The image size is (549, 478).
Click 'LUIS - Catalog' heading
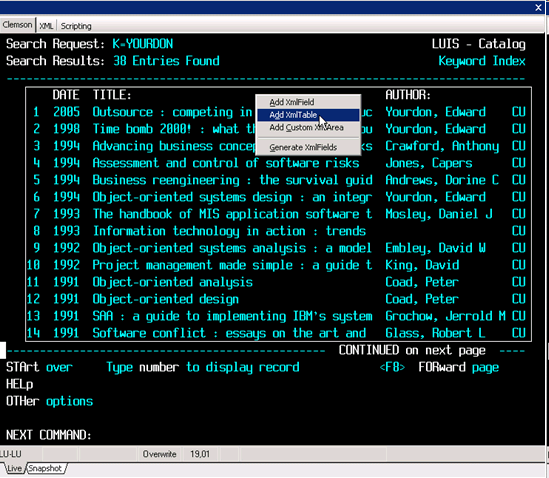(479, 44)
